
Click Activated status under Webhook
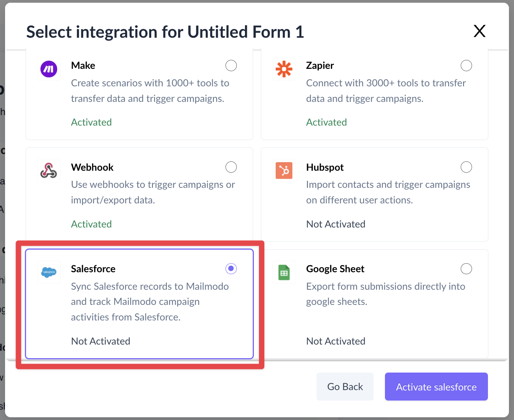[x=91, y=224]
